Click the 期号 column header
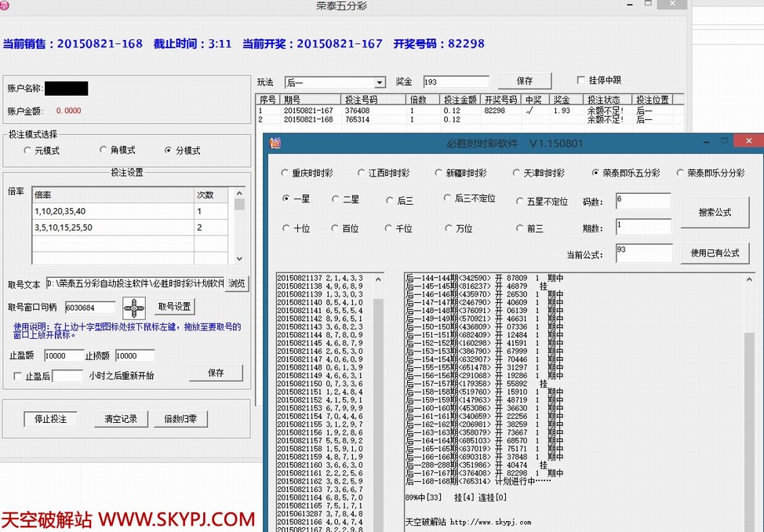The image size is (764, 532). [x=292, y=100]
